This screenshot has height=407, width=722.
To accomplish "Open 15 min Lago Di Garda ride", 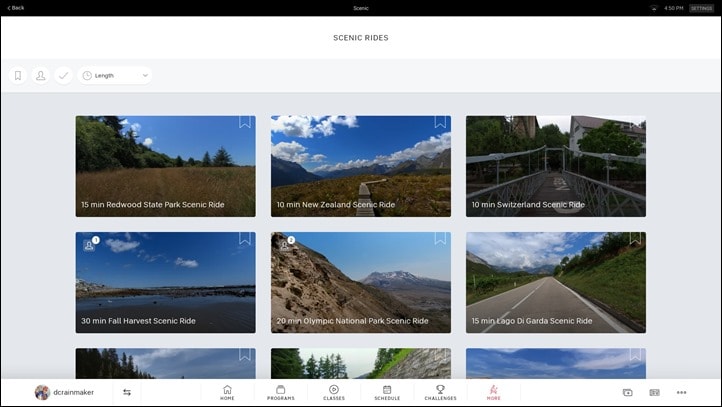I will (x=556, y=282).
